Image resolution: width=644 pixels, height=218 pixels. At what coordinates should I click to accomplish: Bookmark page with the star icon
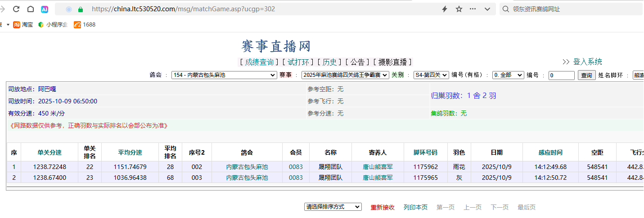point(459,9)
